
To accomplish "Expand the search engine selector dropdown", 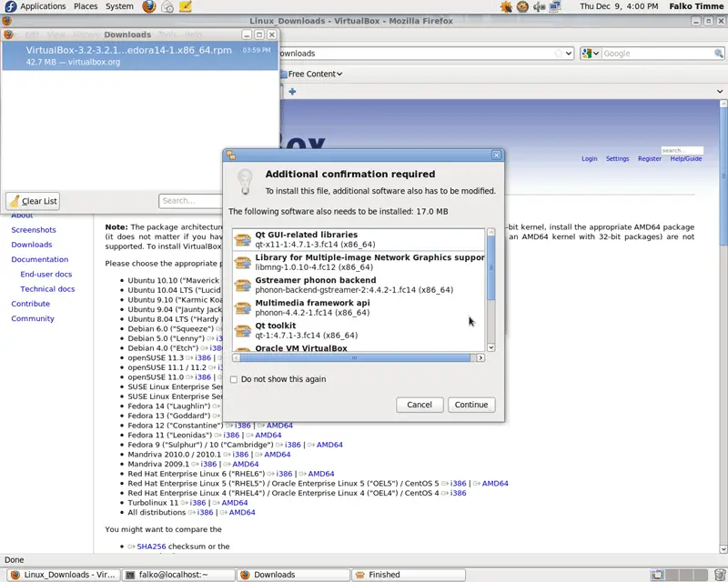I will point(596,54).
